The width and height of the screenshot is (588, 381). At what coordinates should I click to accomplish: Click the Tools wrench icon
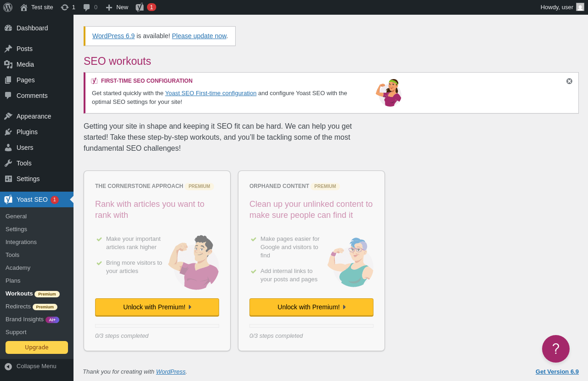point(8,163)
